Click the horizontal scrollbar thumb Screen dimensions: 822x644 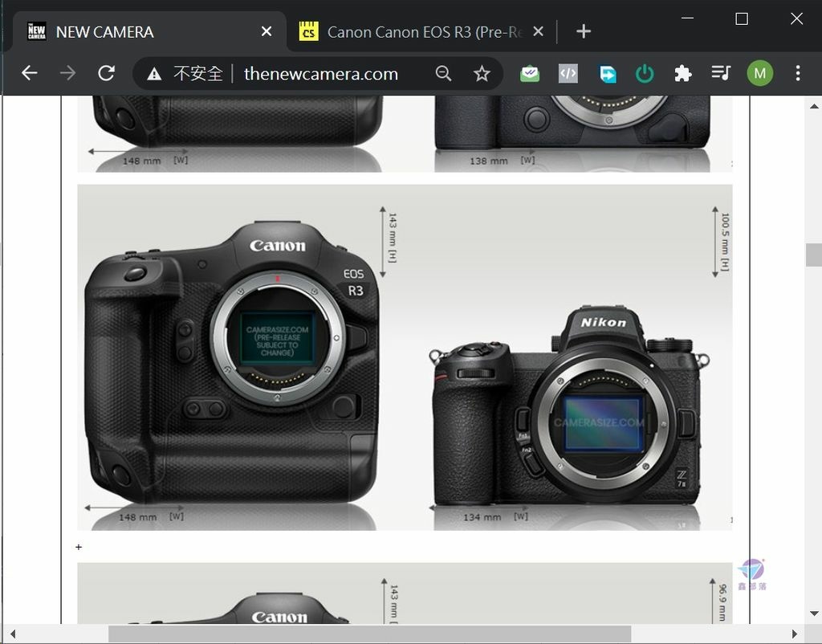tap(369, 634)
